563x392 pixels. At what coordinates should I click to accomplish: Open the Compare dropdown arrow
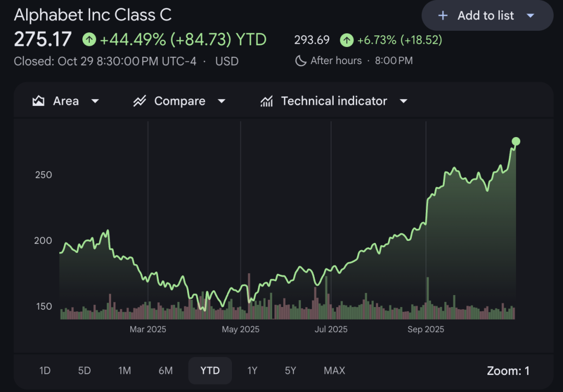point(222,101)
